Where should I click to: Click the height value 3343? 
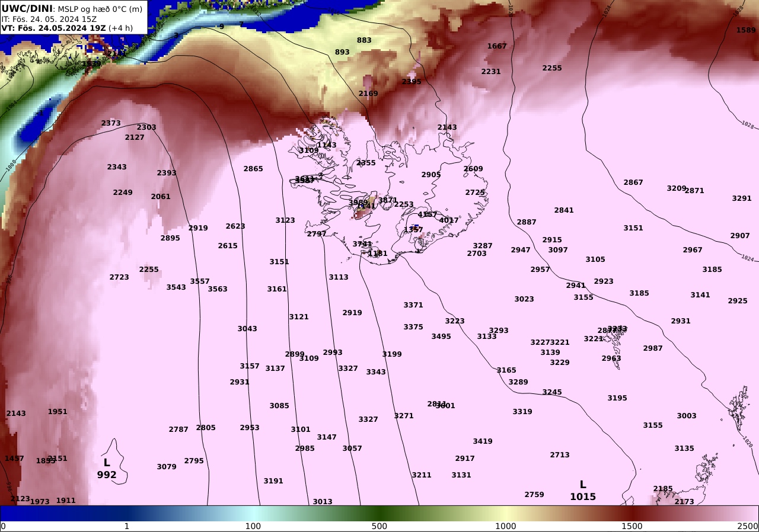[376, 372]
